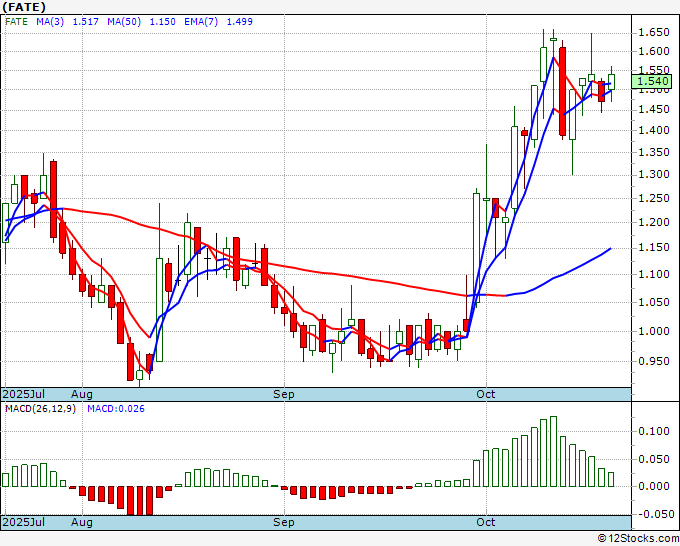
Task: Click the Oct marker on MACD panel axis
Action: pos(486,522)
